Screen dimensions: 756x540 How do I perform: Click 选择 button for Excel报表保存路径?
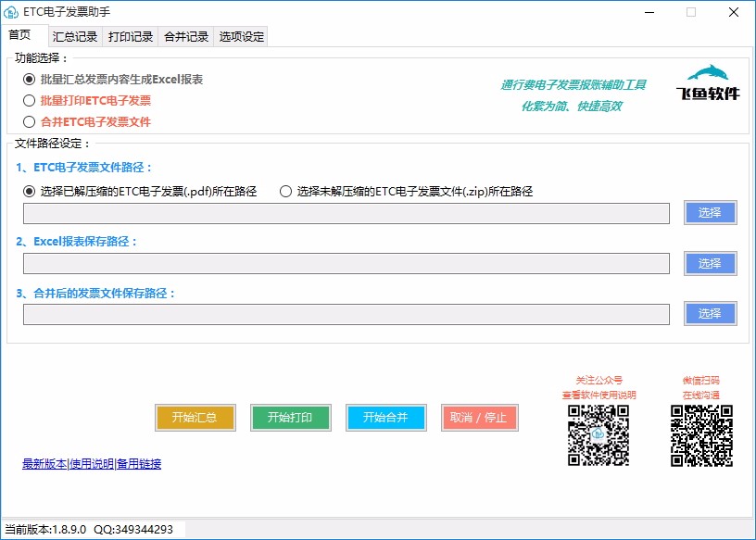tap(711, 263)
